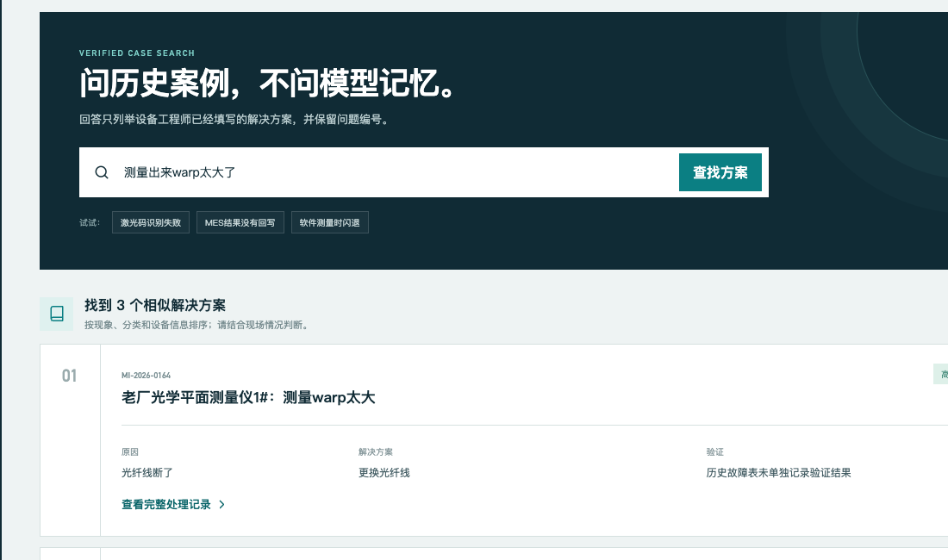Click the VERIFIED CASE SEARCH label
This screenshot has width=948, height=560.
coord(137,53)
